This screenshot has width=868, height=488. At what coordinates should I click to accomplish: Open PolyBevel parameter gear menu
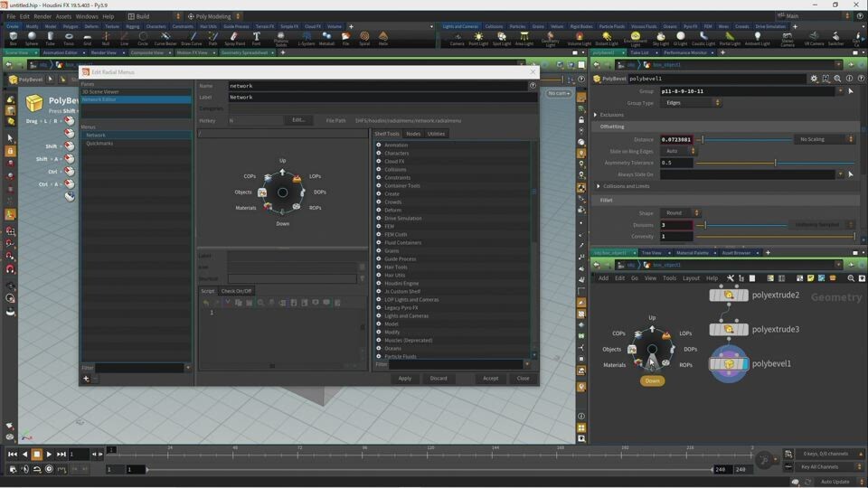[814, 79]
